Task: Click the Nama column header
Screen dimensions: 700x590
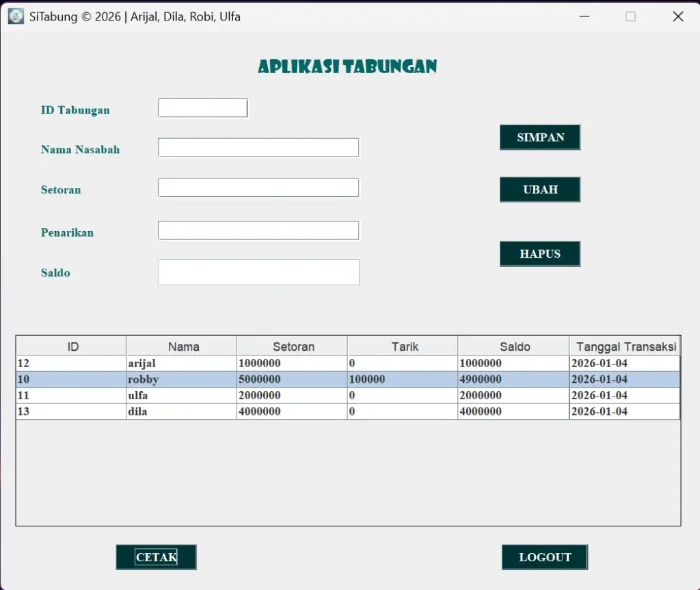Action: 183,347
